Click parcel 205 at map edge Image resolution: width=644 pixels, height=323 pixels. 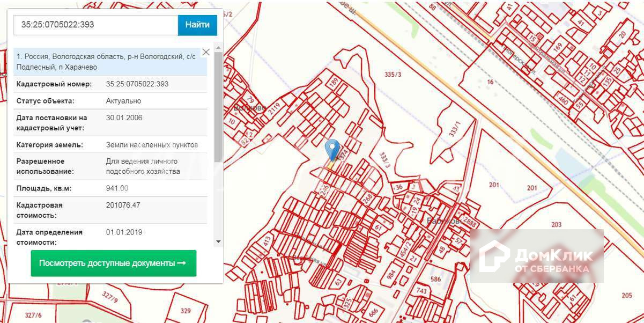(x=627, y=295)
